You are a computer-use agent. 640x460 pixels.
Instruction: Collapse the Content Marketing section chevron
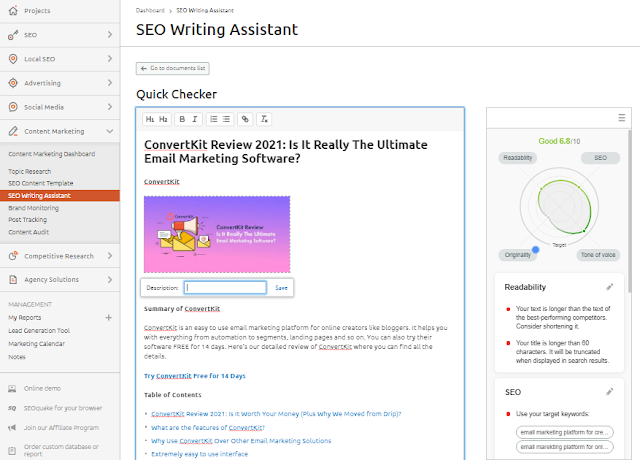tap(110, 131)
